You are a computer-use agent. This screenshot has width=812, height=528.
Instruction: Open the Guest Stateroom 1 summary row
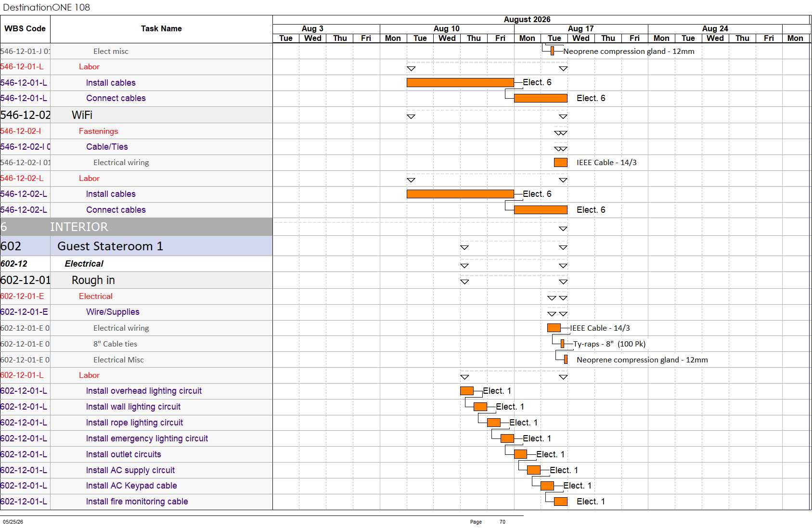pyautogui.click(x=136, y=246)
